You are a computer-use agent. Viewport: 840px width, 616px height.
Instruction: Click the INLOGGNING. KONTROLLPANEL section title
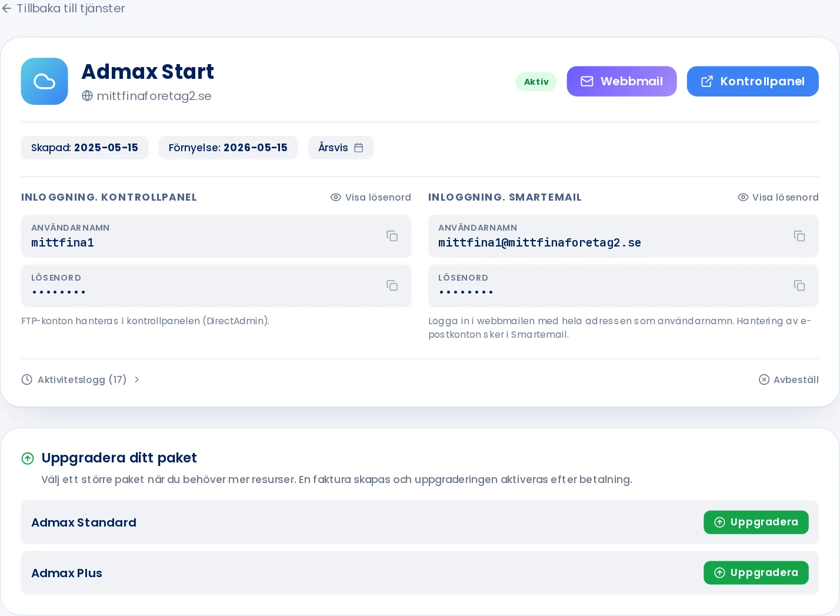click(109, 197)
